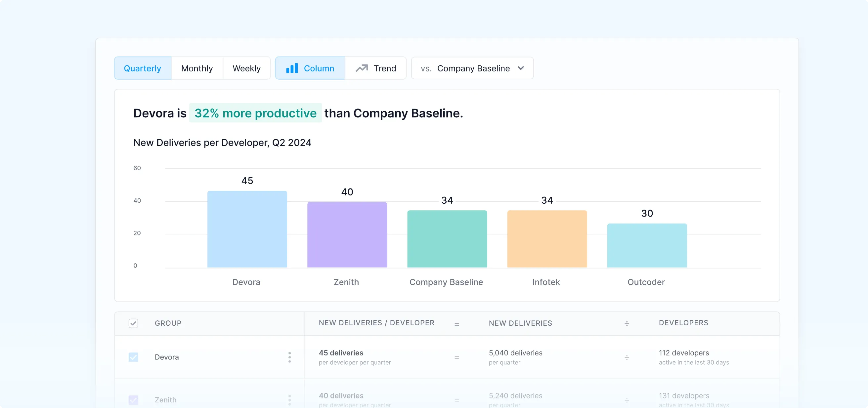The height and width of the screenshot is (408, 868).
Task: Switch to Weekly view
Action: click(x=247, y=68)
